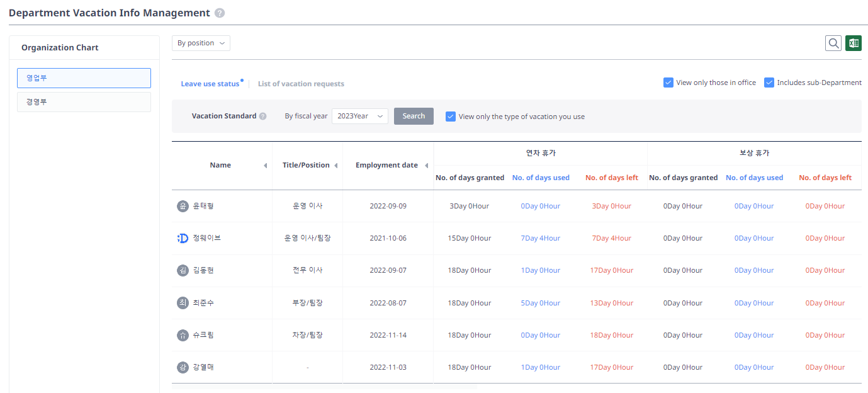Switch to the 'List of vacation requests' tab
Viewport: 868px width, 393px height.
(x=301, y=83)
